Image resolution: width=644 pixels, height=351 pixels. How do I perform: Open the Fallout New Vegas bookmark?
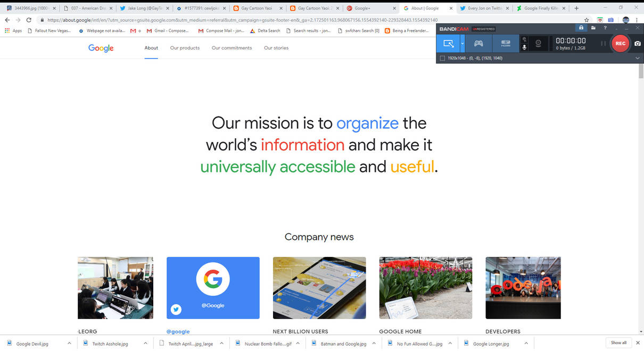(x=48, y=31)
